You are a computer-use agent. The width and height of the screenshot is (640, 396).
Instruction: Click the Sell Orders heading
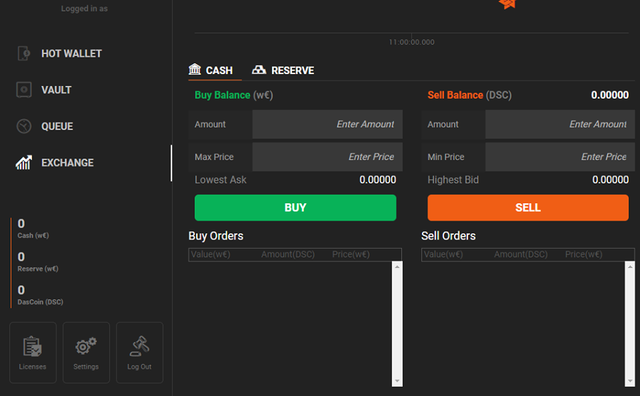(449, 236)
